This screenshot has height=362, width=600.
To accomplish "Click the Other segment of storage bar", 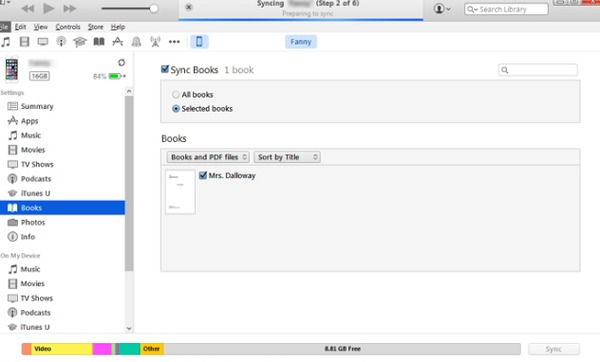I will point(152,349).
